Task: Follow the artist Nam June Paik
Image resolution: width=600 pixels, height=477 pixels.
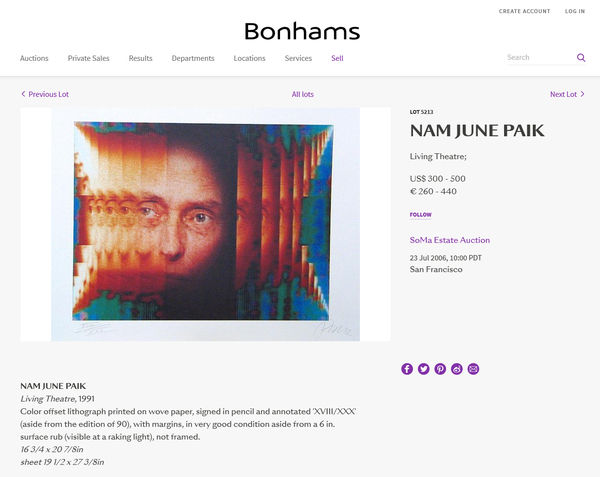Action: coord(420,214)
